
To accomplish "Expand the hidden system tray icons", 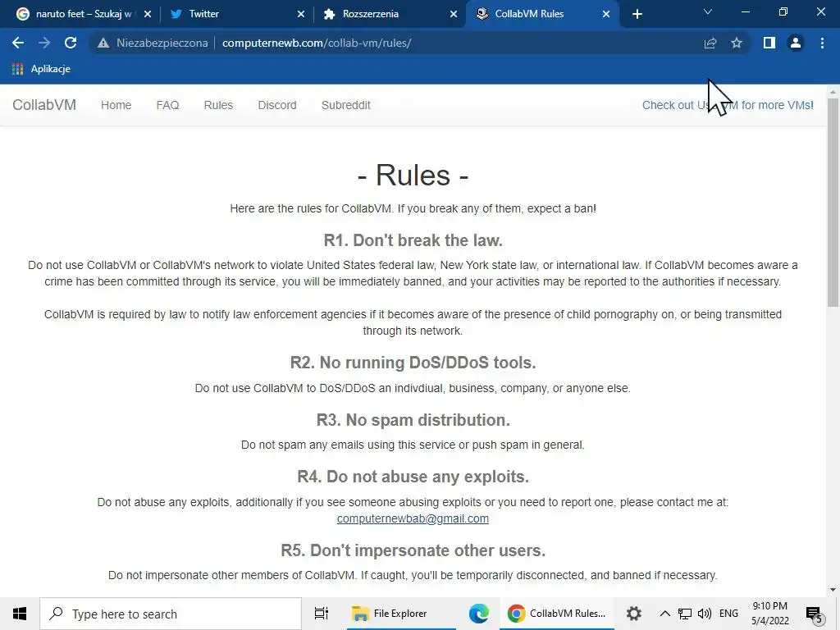I will click(x=664, y=614).
